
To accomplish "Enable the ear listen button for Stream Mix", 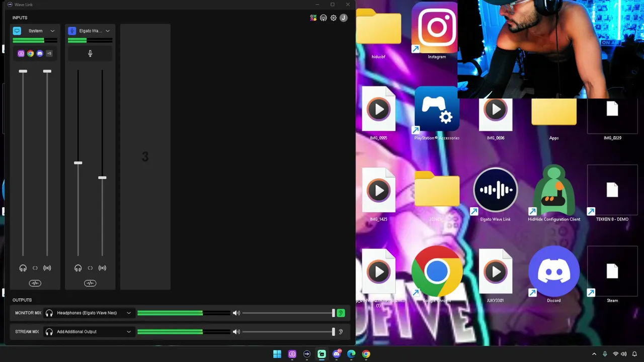I will pyautogui.click(x=341, y=332).
